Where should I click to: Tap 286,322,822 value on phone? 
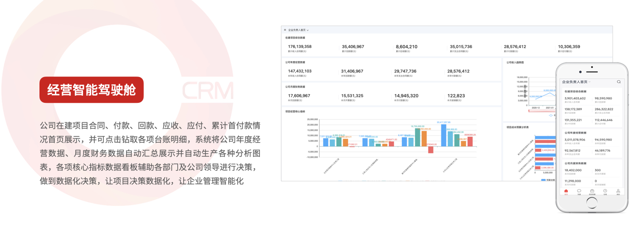pyautogui.click(x=604, y=109)
